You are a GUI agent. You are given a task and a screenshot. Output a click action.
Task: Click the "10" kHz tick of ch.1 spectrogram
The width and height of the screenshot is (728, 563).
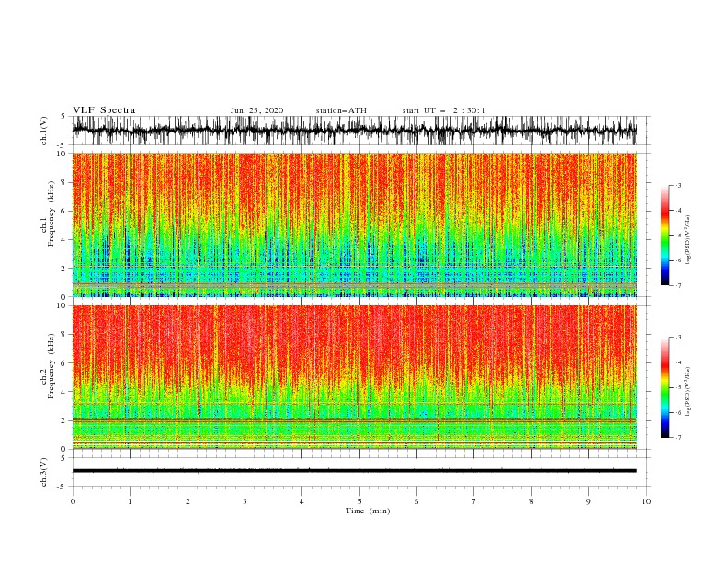(62, 154)
